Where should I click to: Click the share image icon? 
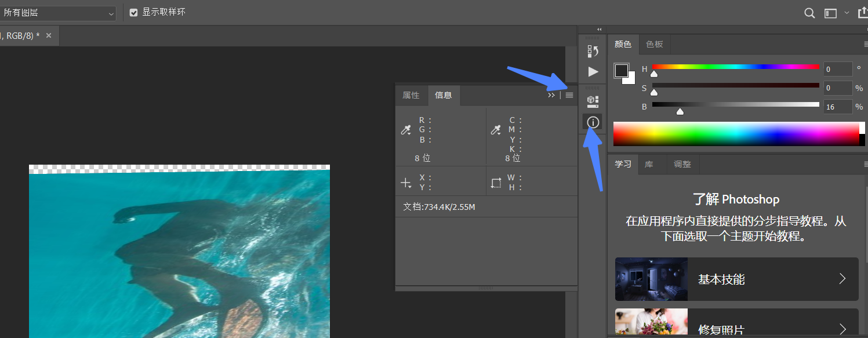point(862,12)
